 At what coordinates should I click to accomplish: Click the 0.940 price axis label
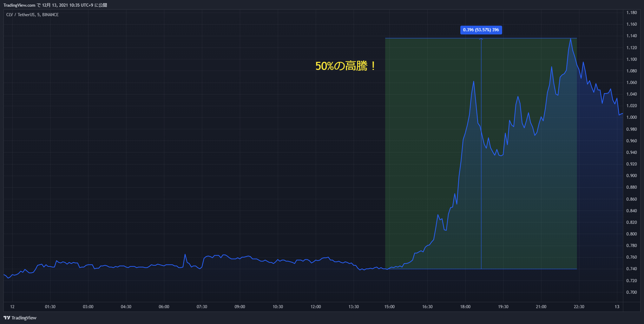[x=631, y=153]
